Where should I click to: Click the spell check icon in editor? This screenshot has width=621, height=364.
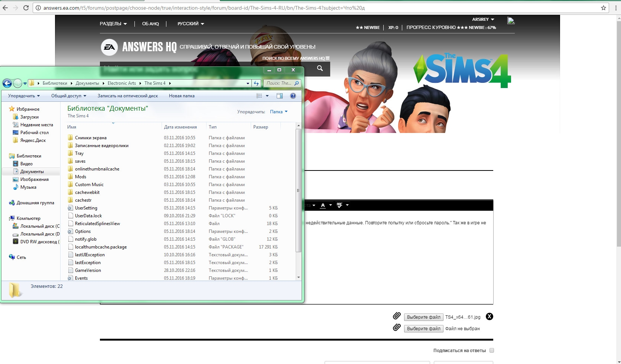[x=339, y=205]
